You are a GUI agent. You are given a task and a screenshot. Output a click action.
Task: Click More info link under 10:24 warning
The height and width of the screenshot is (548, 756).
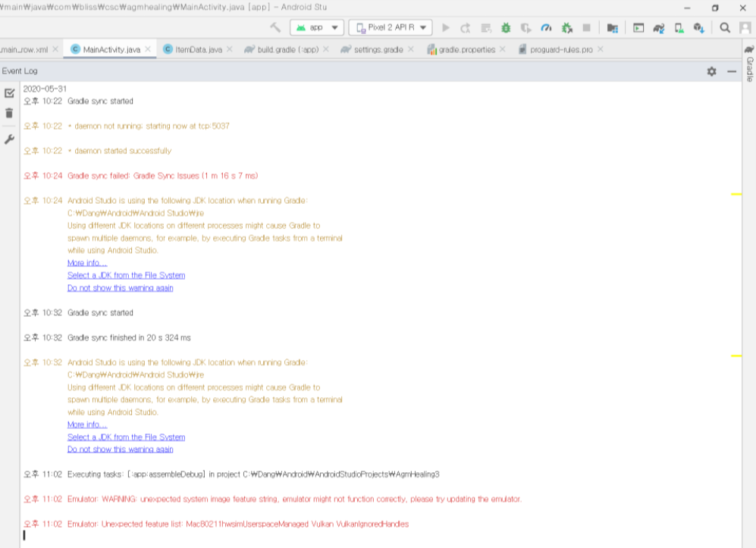click(x=87, y=263)
